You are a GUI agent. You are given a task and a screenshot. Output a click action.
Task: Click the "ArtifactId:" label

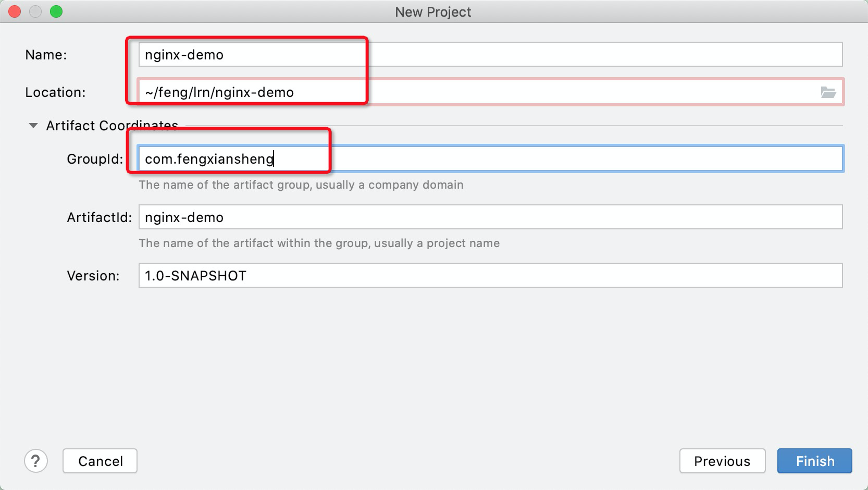pos(100,217)
